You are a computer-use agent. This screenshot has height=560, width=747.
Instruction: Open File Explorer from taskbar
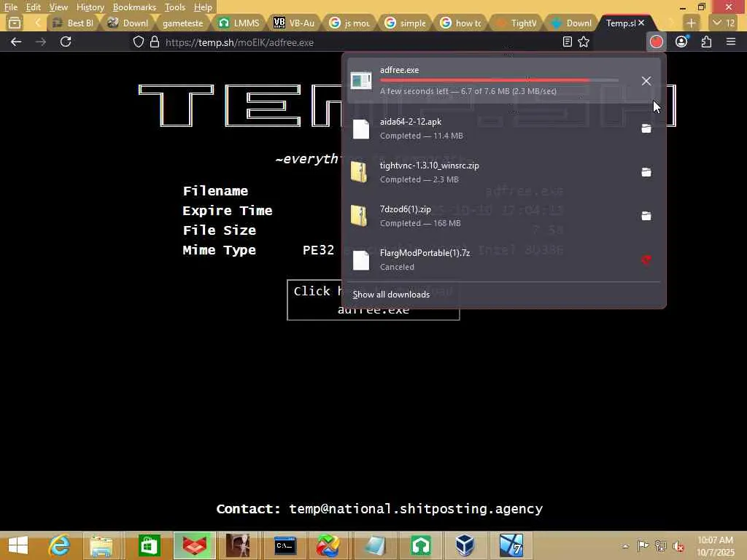pos(101,545)
